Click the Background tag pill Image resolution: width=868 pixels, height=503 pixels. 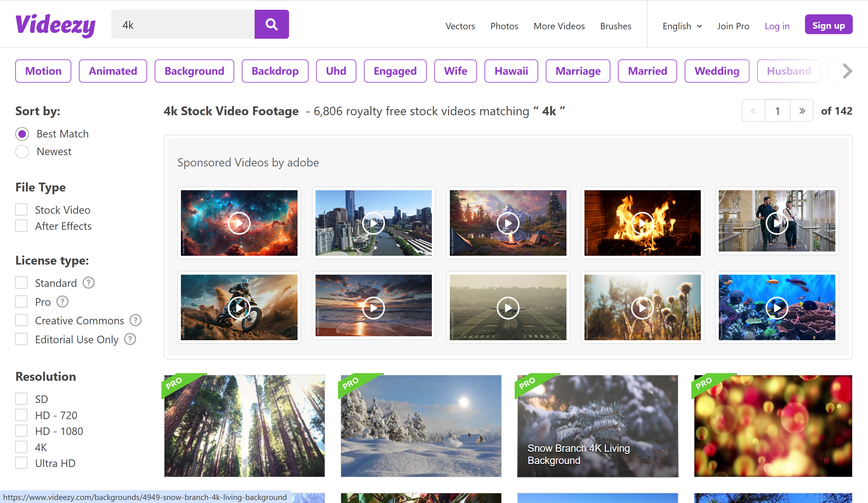(x=194, y=71)
